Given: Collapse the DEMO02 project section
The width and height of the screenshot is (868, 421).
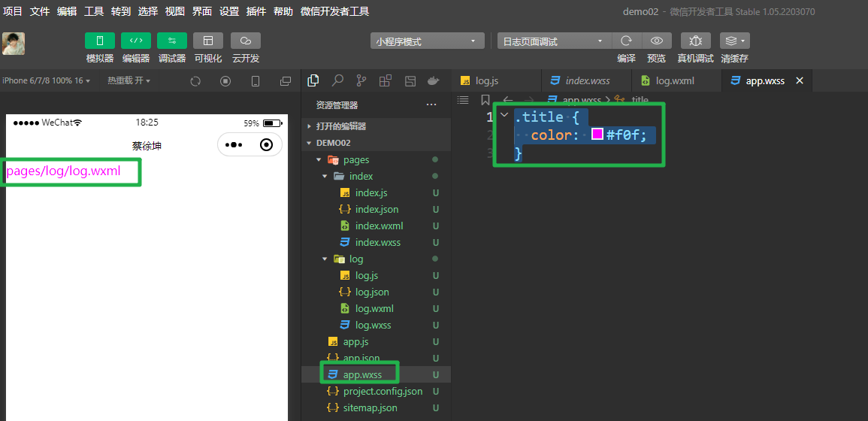Looking at the screenshot, I should point(377,143).
